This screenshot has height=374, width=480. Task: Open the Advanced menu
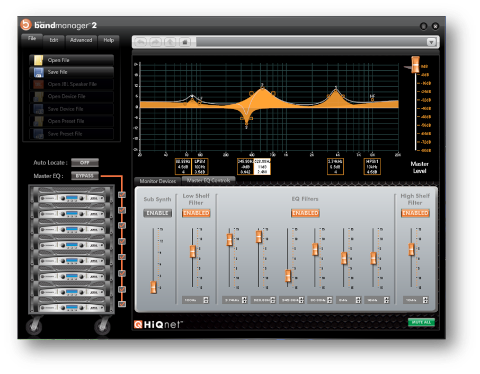[x=81, y=40]
